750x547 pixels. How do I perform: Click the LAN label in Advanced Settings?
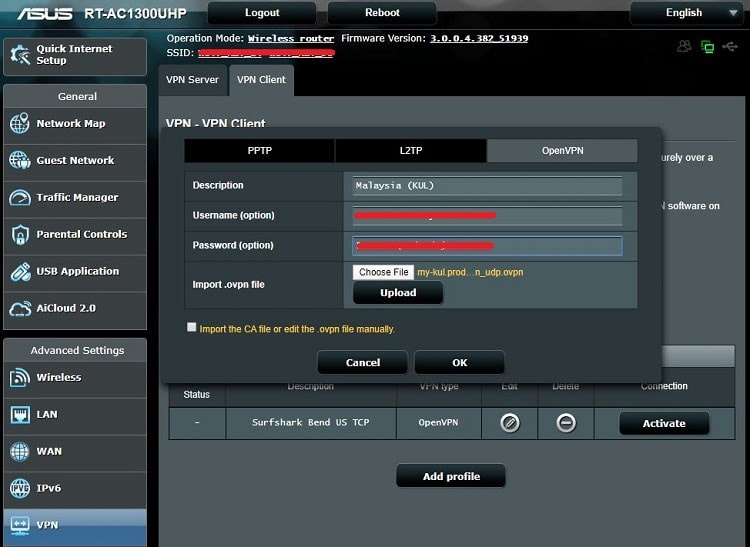47,414
